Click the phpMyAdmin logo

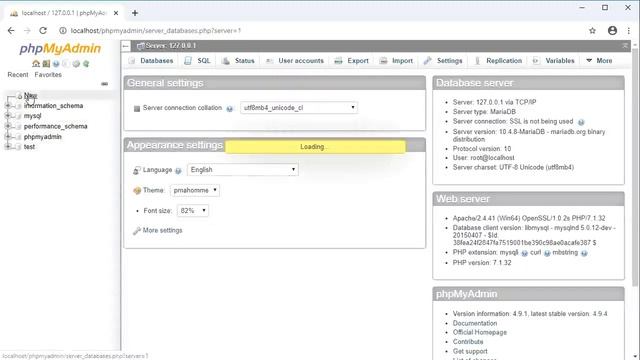tap(60, 49)
